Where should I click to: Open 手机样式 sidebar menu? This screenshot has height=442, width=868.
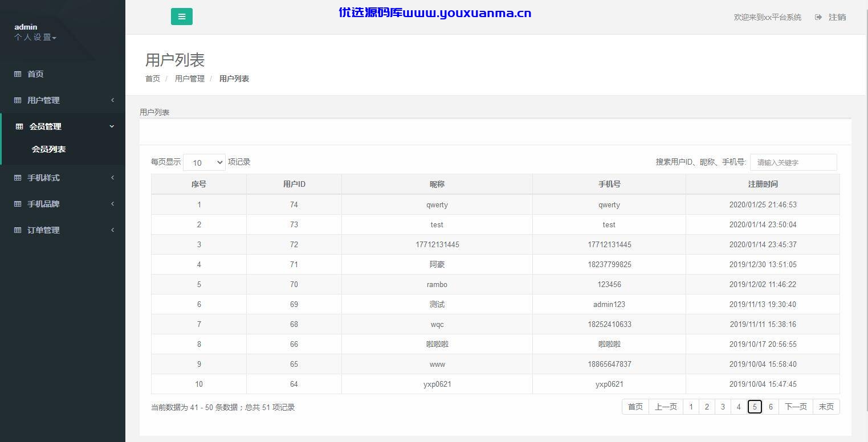(x=43, y=178)
